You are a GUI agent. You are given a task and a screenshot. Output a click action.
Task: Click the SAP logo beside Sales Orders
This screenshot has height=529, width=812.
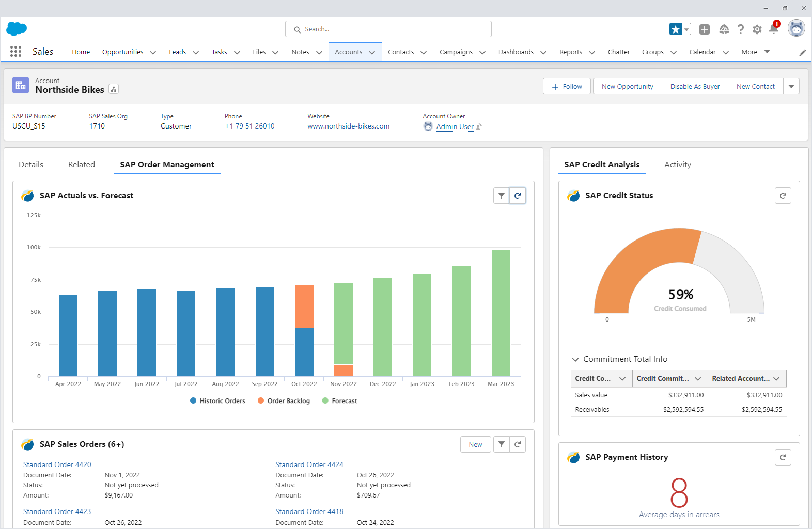point(27,444)
